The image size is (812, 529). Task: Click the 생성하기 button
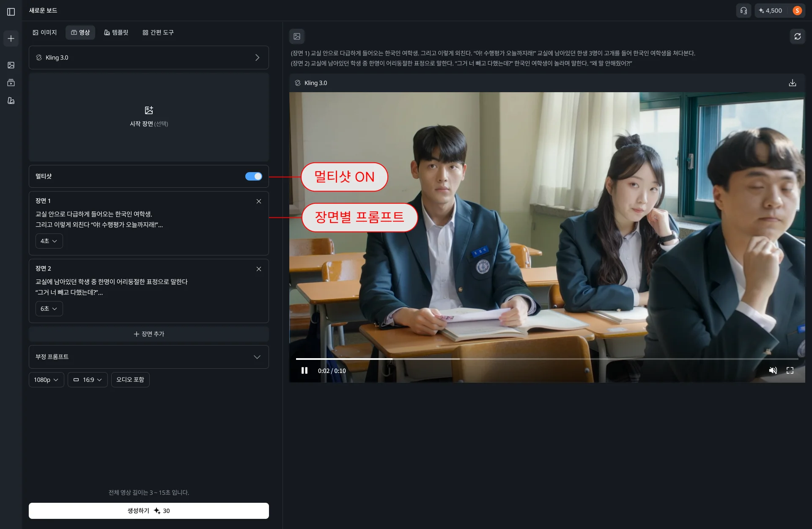(148, 511)
